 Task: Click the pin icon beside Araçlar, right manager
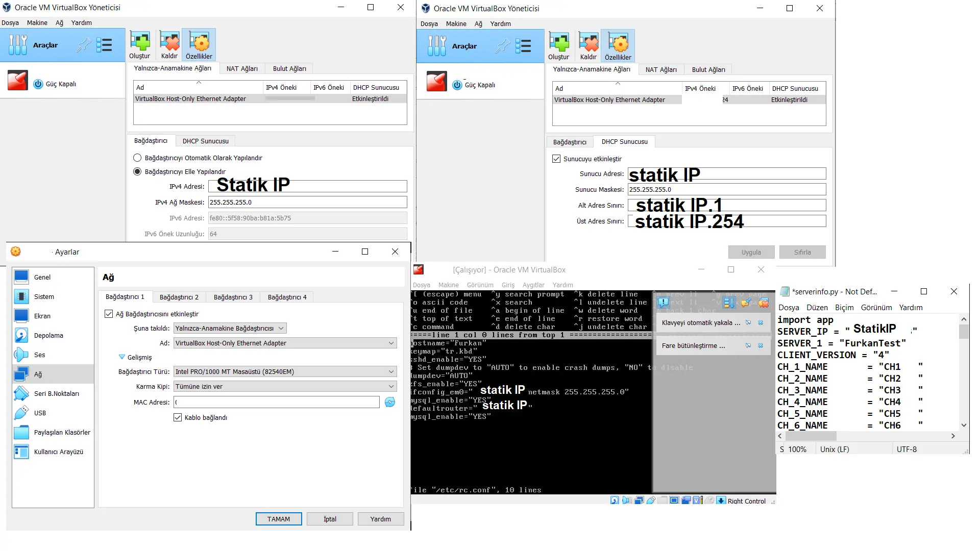point(502,46)
